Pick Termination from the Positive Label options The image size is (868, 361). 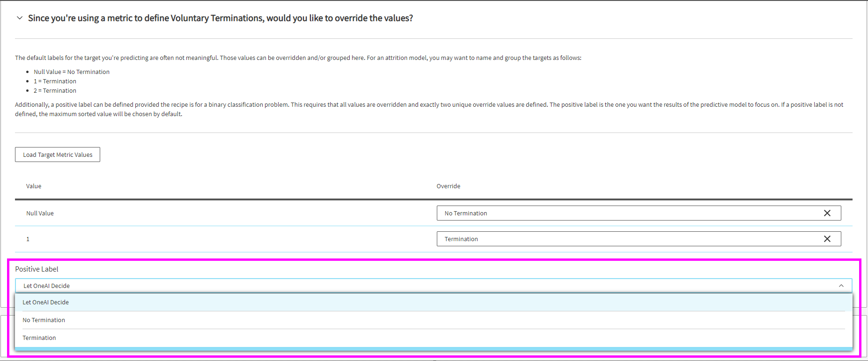[39, 338]
